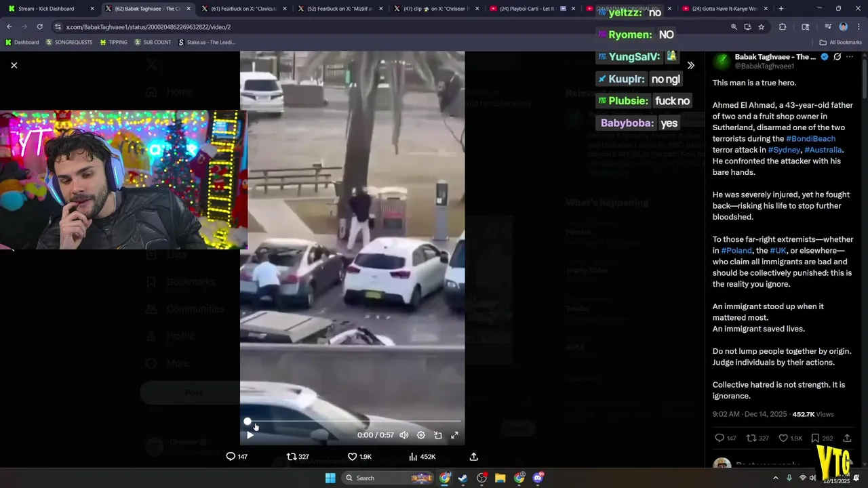Image resolution: width=868 pixels, height=488 pixels.
Task: Heart icon showing 1.9K in the side panel
Action: (783, 438)
